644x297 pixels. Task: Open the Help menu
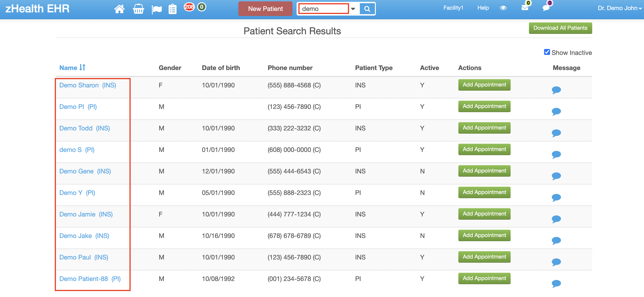(483, 8)
